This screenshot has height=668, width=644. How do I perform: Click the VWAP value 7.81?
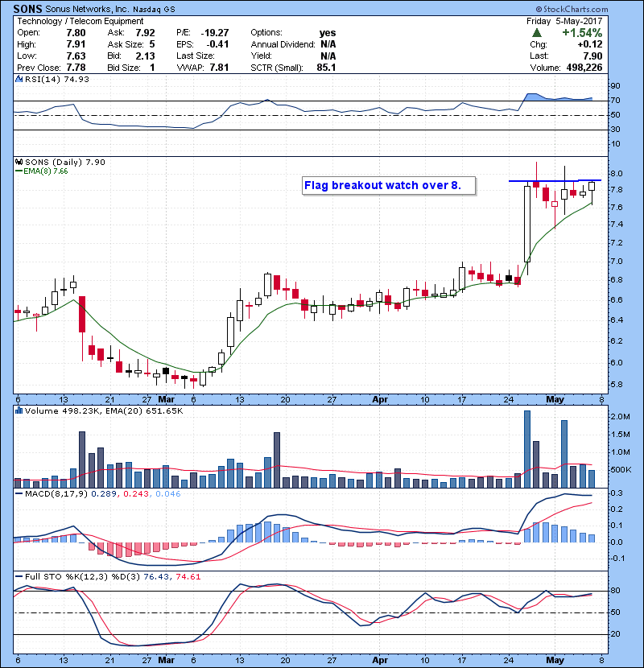pyautogui.click(x=219, y=68)
